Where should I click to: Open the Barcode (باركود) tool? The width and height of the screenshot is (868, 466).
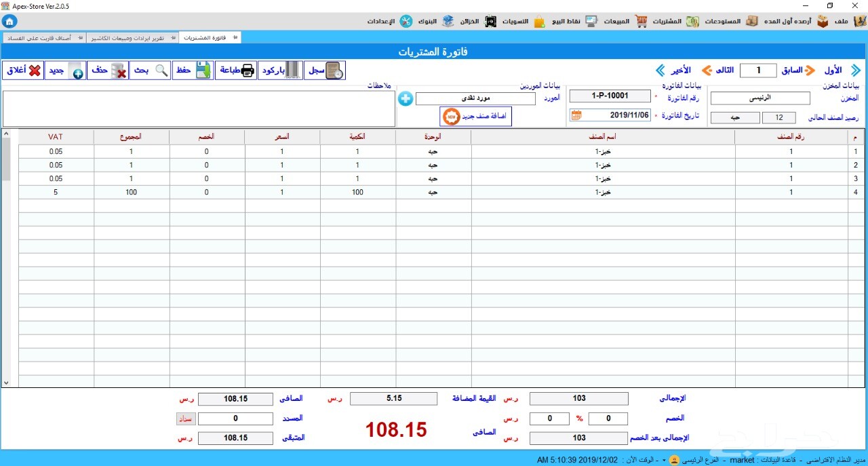(x=280, y=71)
